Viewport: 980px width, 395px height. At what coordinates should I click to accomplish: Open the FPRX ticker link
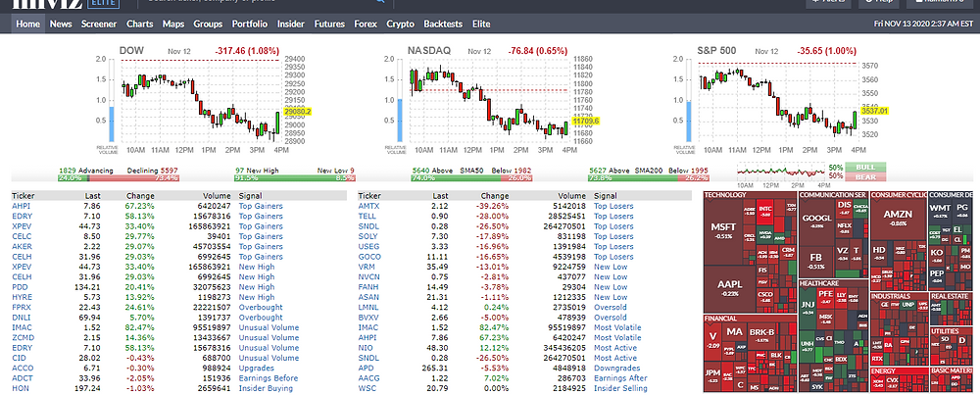tap(22, 307)
